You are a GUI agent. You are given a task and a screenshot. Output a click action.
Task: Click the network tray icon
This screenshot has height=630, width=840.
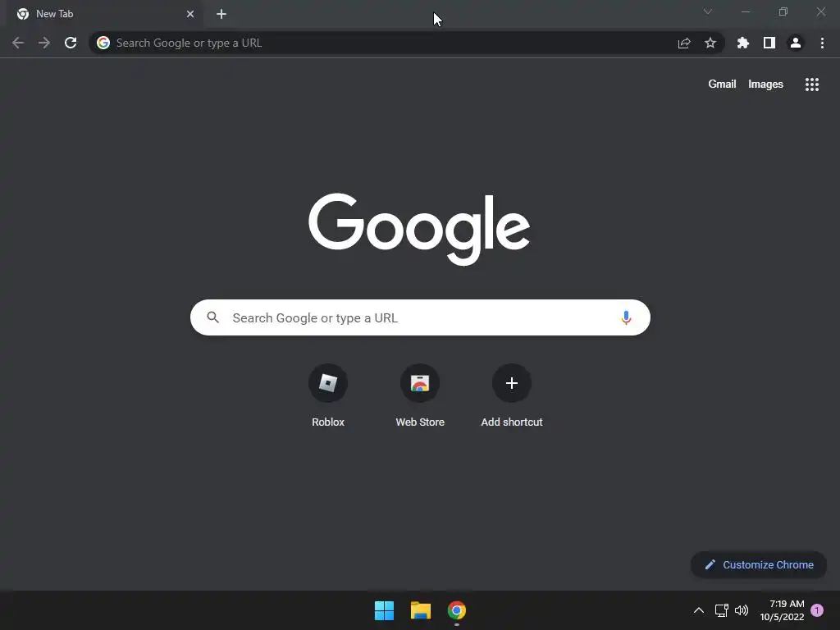[722, 610]
